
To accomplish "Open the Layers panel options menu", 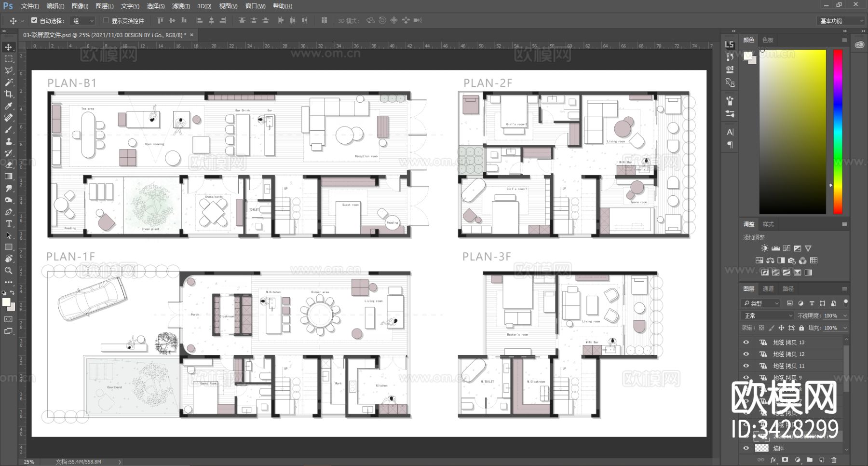I will [x=844, y=289].
